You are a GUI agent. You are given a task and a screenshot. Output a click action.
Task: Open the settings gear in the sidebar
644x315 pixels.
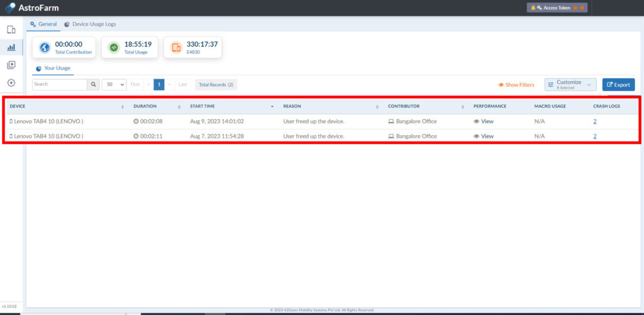coord(11,82)
